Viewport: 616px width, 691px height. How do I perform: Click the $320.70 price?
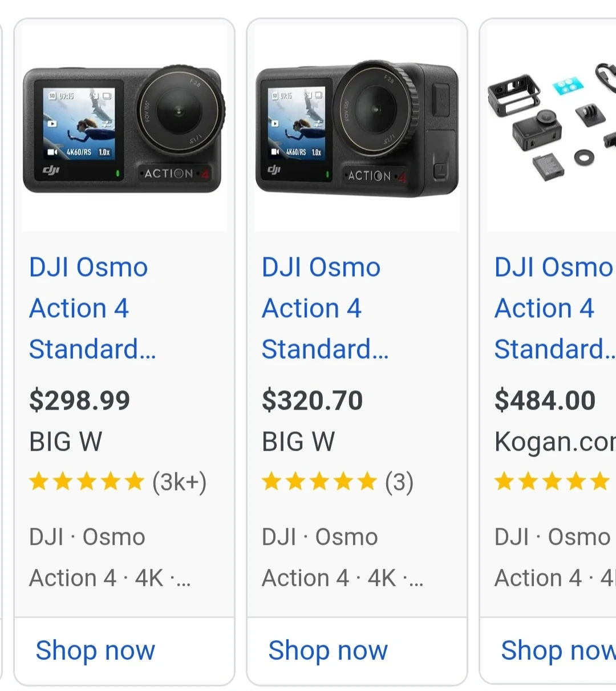click(313, 400)
